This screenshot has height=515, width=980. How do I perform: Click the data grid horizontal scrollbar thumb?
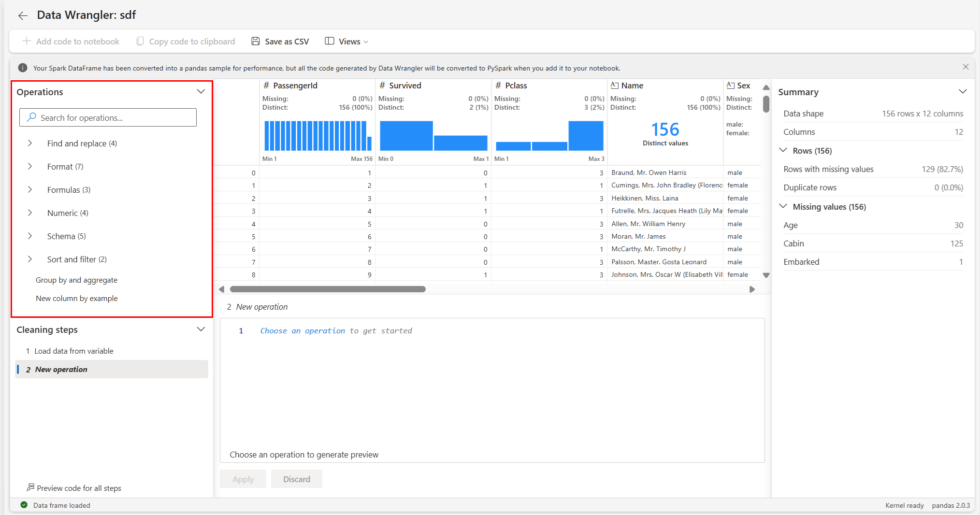[328, 289]
